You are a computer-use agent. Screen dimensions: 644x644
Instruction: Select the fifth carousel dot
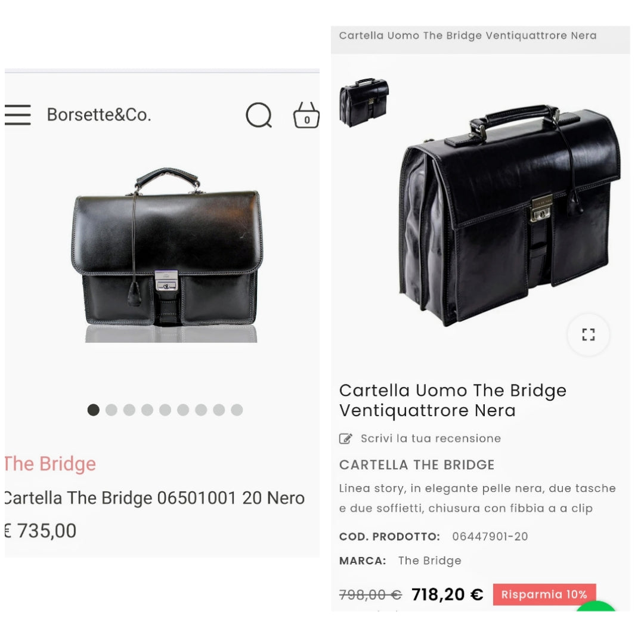(x=165, y=410)
